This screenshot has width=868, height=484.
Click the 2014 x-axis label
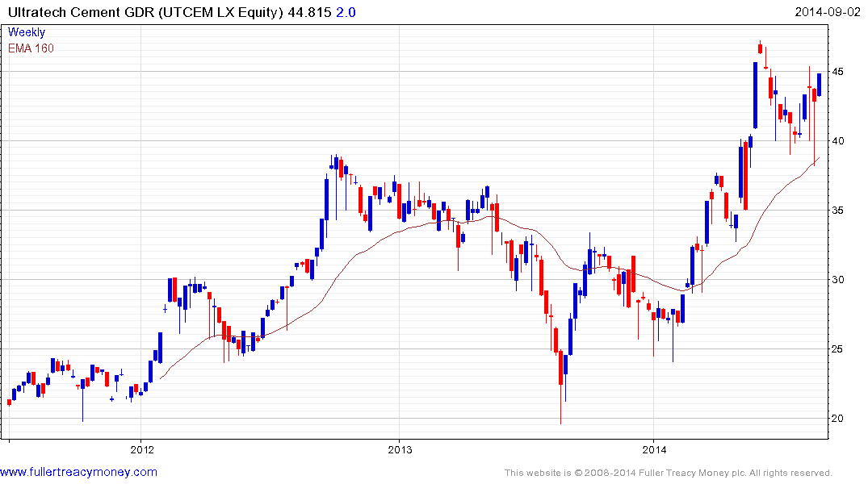click(654, 449)
